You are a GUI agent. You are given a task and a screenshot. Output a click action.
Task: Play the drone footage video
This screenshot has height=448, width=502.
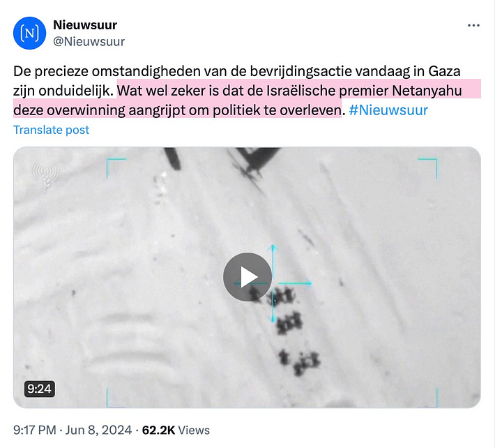[247, 277]
